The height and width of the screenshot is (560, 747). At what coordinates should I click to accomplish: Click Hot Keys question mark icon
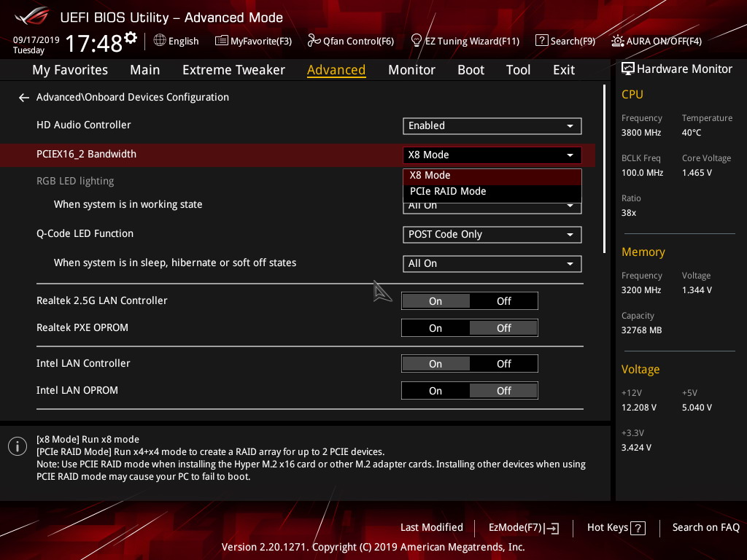638,528
